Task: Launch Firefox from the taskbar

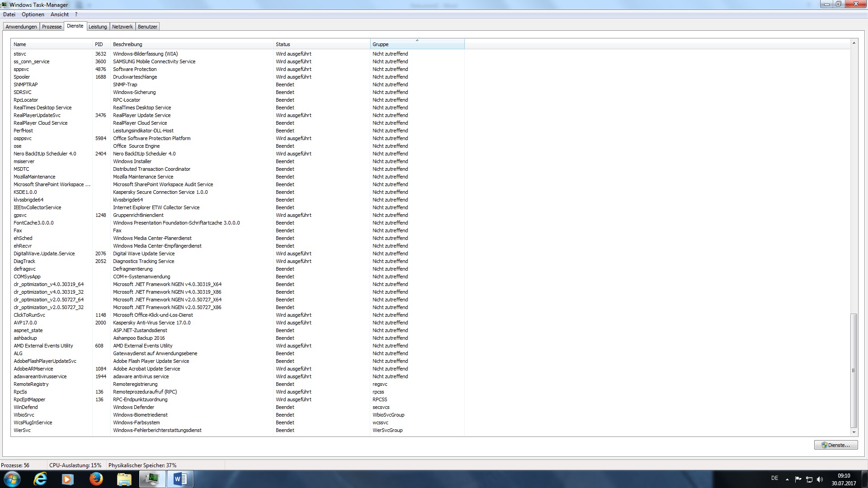Action: point(96,479)
